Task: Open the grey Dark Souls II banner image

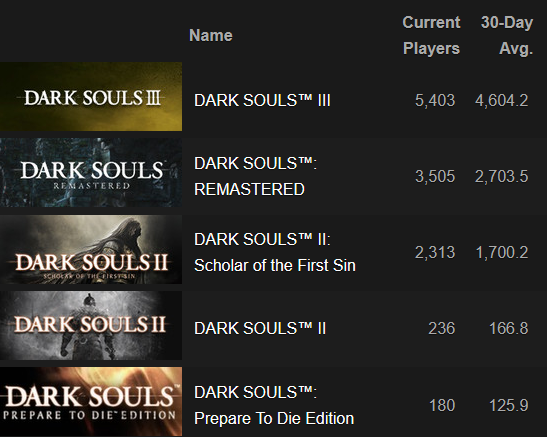Action: 91,325
